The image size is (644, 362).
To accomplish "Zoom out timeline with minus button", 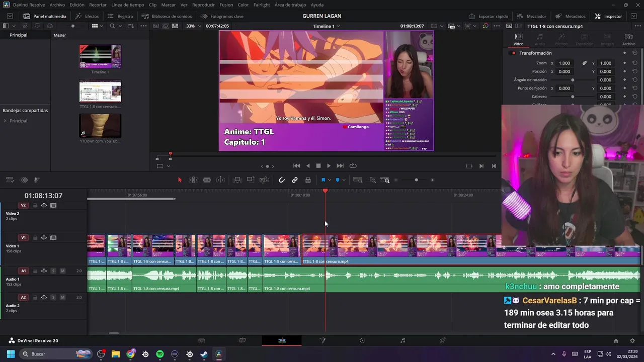I will pyautogui.click(x=396, y=180).
